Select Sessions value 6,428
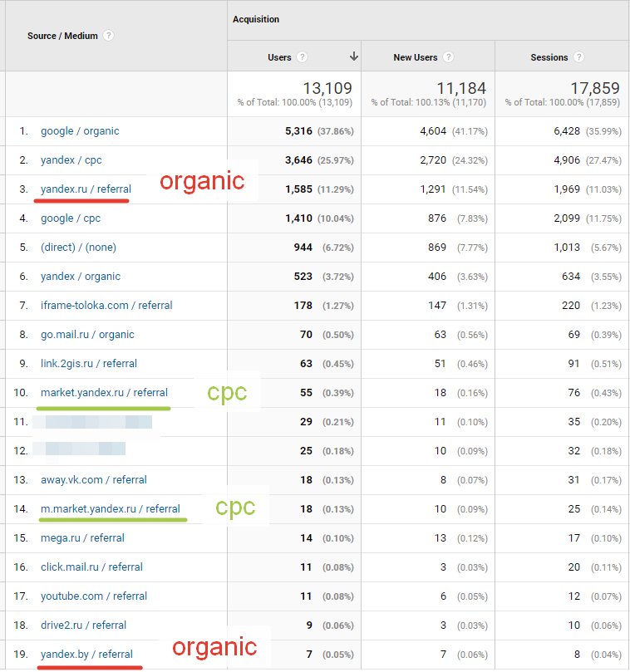 567,131
